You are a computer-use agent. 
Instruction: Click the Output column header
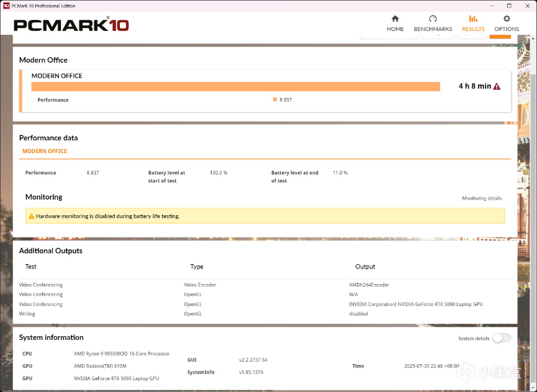365,267
